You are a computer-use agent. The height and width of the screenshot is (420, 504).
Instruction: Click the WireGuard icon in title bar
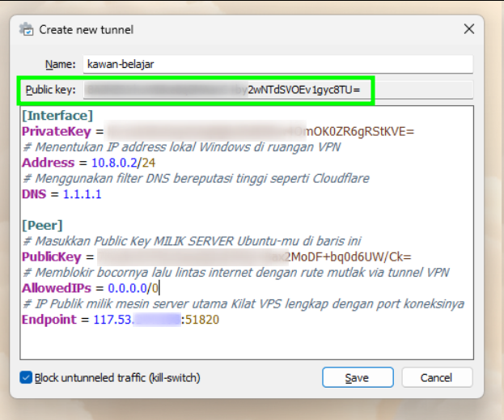(26, 30)
